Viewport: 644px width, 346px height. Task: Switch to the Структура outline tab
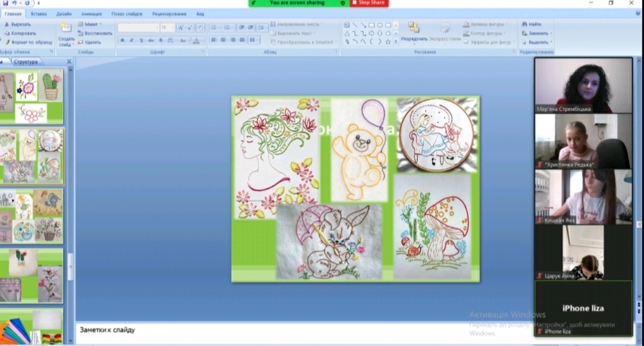(26, 61)
